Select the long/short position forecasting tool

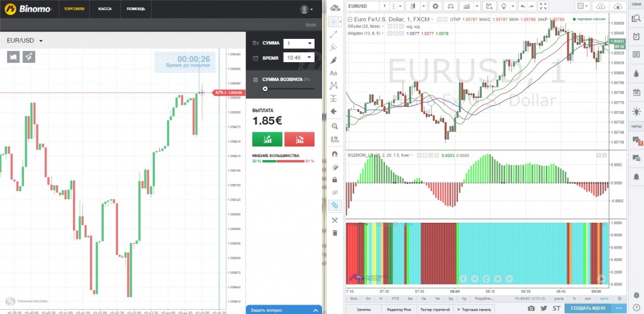coord(334,99)
